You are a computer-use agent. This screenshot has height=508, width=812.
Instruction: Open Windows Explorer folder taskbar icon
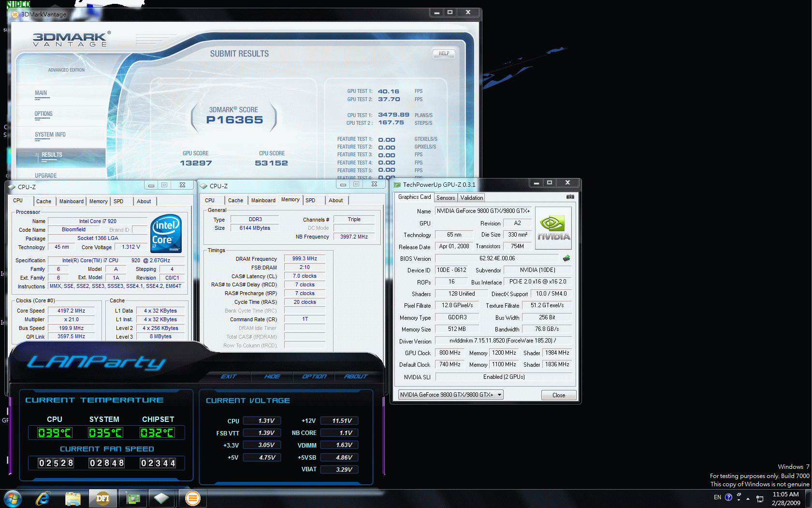coord(73,498)
